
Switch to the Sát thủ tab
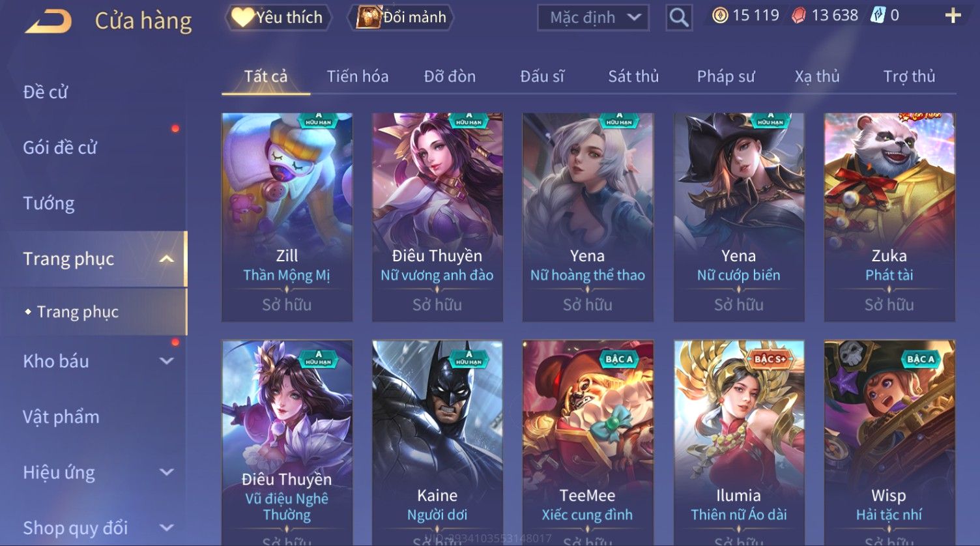coord(633,76)
